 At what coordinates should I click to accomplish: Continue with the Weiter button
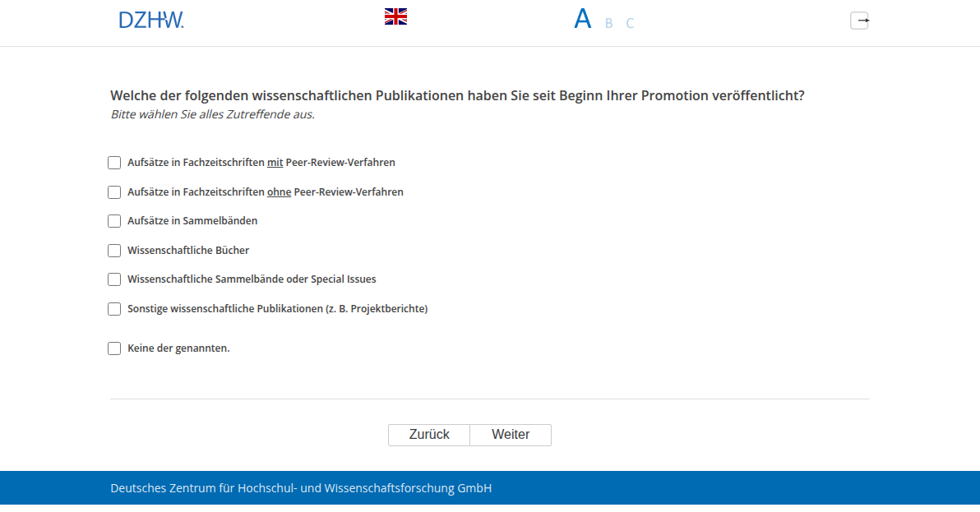point(511,435)
